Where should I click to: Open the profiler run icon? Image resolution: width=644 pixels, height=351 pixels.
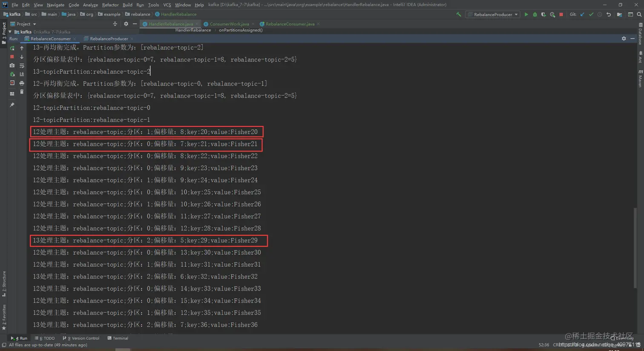[552, 14]
